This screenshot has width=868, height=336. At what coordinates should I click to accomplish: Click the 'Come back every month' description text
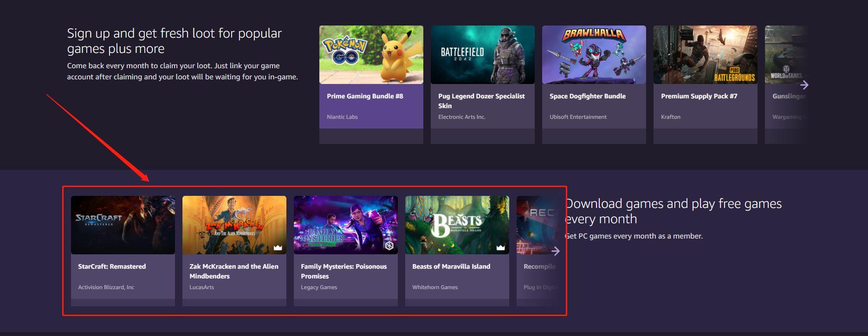click(x=182, y=71)
